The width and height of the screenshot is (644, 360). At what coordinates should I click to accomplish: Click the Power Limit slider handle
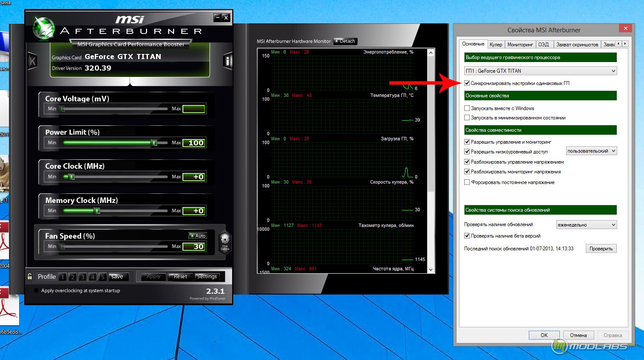pyautogui.click(x=154, y=143)
